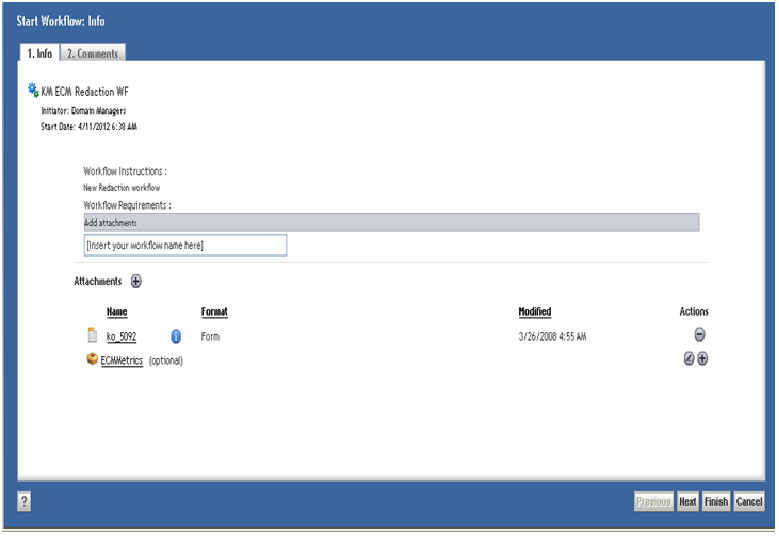Screen dimensions: 779x537
Task: Switch to the 2. Comments tab
Action: [93, 53]
